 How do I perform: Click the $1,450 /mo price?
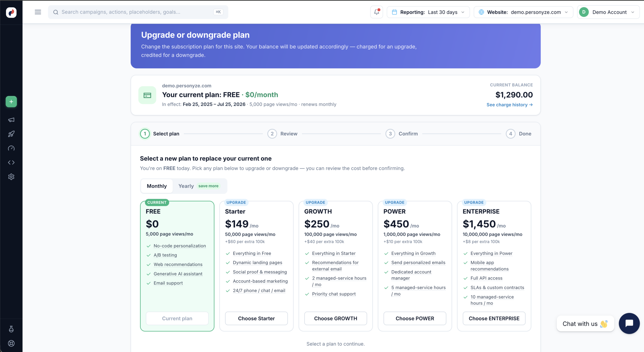pos(484,224)
